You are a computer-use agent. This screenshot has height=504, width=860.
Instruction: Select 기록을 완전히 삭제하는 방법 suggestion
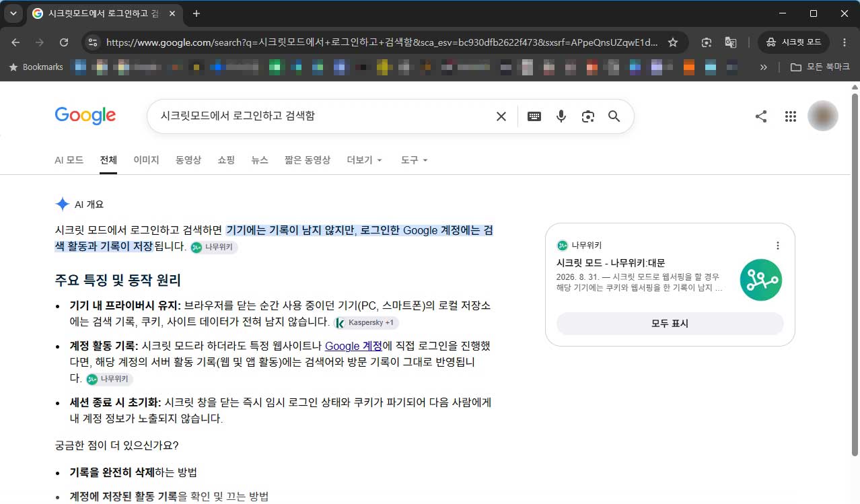coord(133,472)
